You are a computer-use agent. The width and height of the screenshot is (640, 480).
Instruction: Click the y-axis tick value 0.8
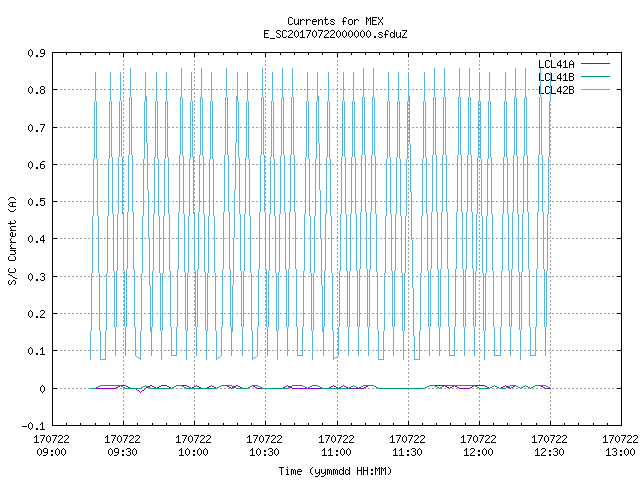[x=36, y=90]
